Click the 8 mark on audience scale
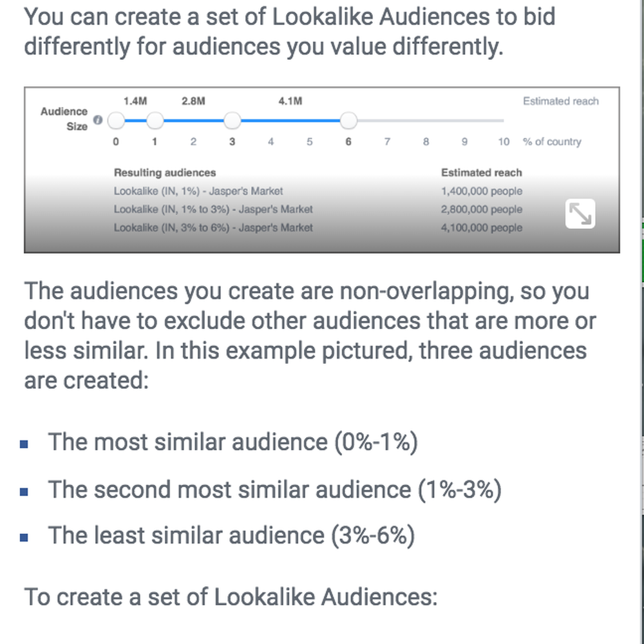Viewport: 644px width, 644px height. [x=426, y=142]
